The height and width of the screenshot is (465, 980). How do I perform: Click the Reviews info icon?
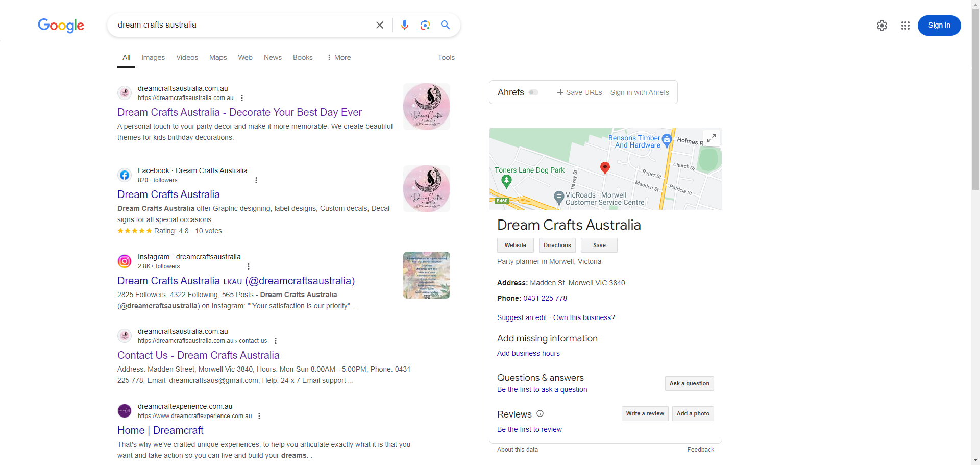coord(540,414)
